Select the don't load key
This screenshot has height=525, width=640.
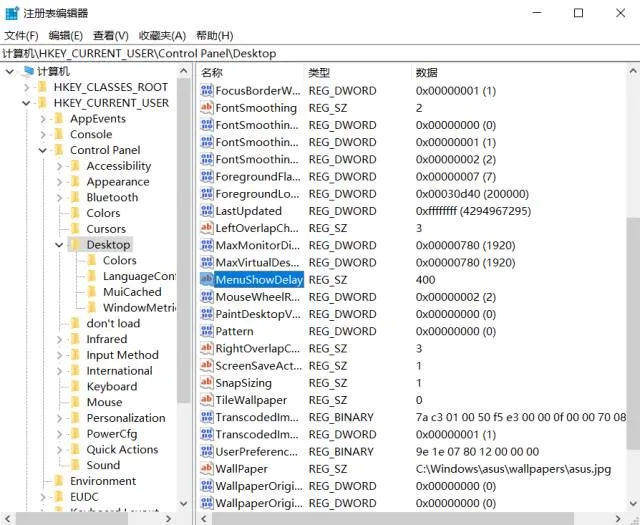pos(113,323)
